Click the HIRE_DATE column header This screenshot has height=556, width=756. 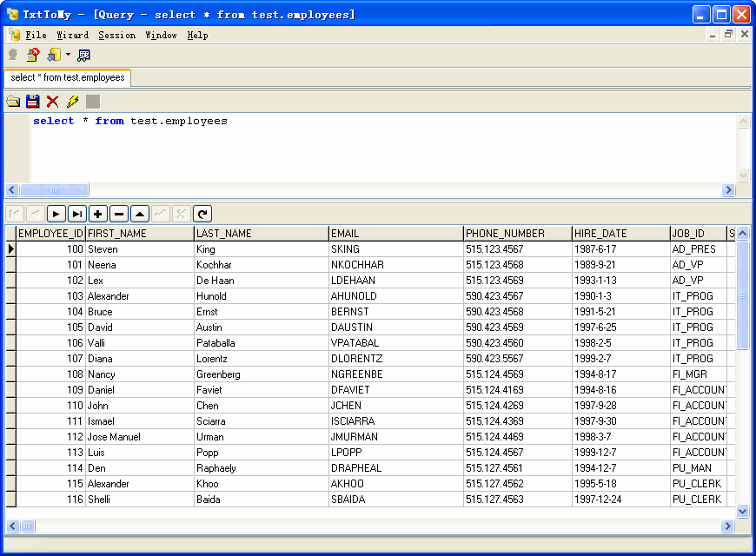[621, 234]
